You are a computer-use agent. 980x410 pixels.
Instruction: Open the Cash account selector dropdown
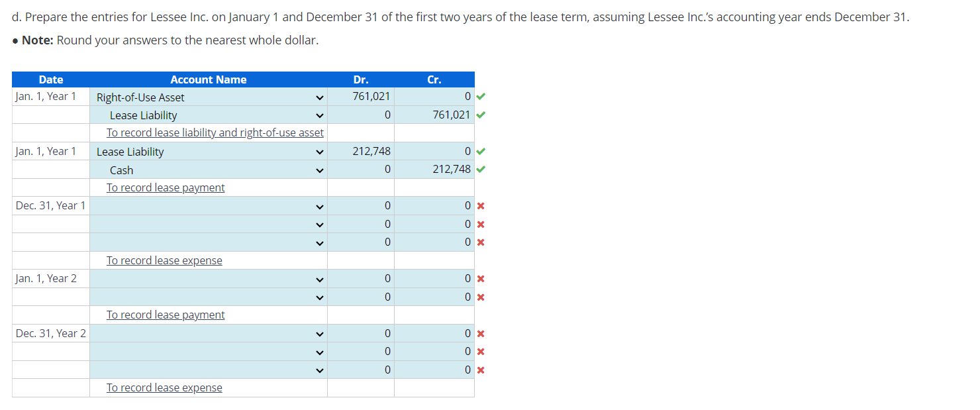pos(319,170)
